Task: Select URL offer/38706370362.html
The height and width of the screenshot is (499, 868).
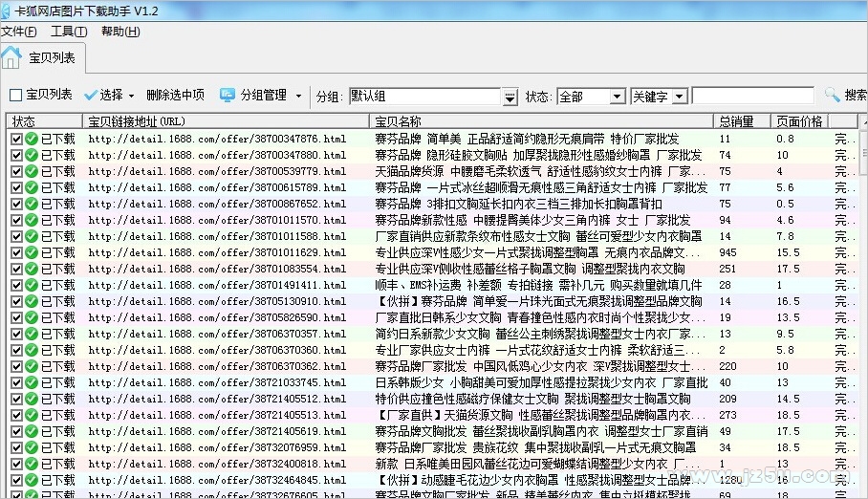Action: point(217,366)
